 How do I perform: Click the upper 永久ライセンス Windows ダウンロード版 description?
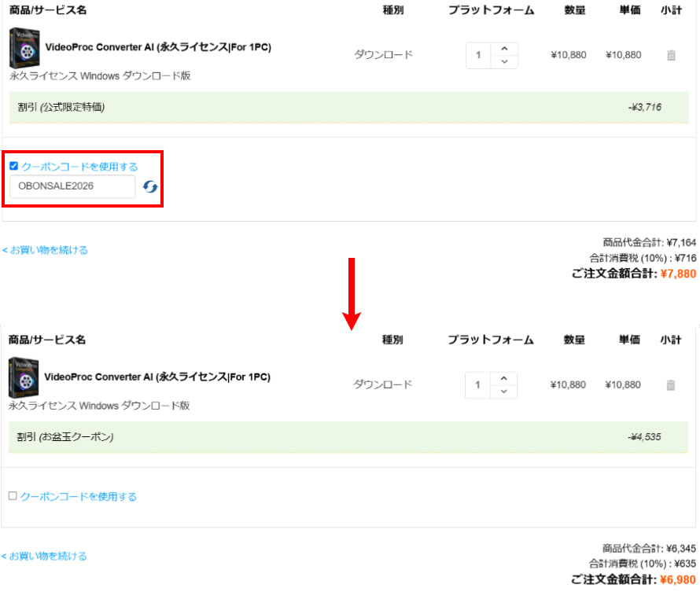coord(100,75)
